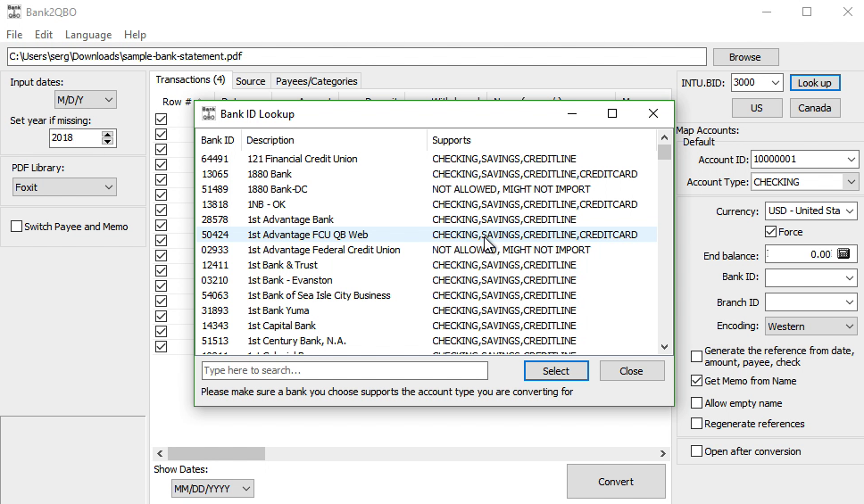Minimize the Bank ID Lookup dialog
This screenshot has width=864, height=504.
click(x=572, y=113)
